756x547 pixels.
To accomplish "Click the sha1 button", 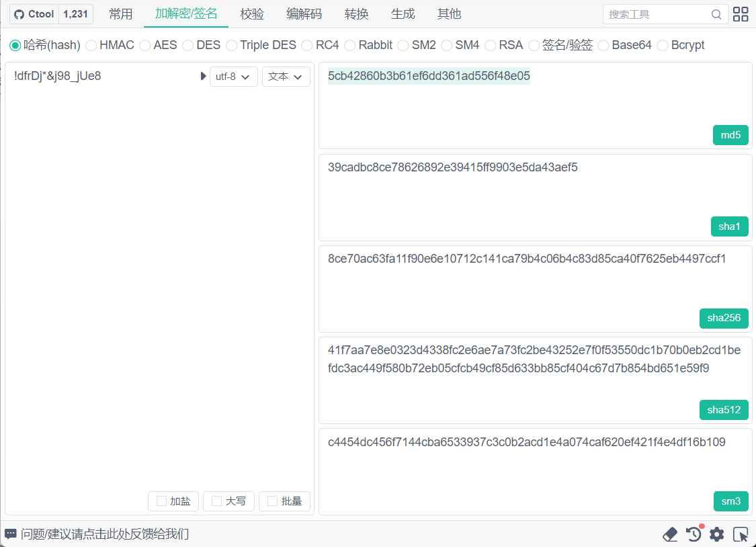I will 730,226.
